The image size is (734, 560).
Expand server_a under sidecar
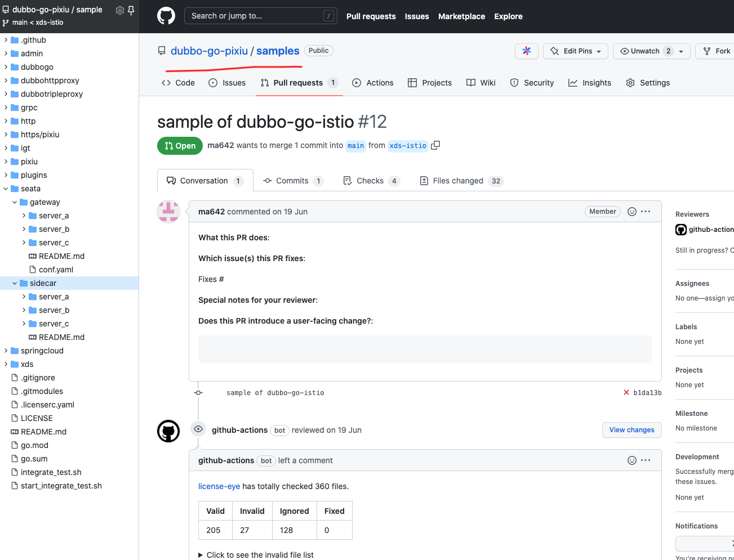tap(24, 297)
